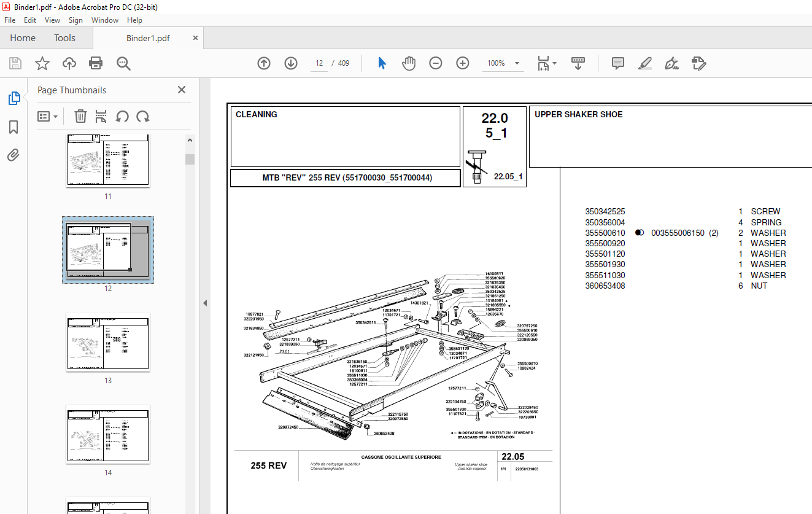Click part number 355501930 in the list
Screen dimensions: 812x514
pos(605,265)
